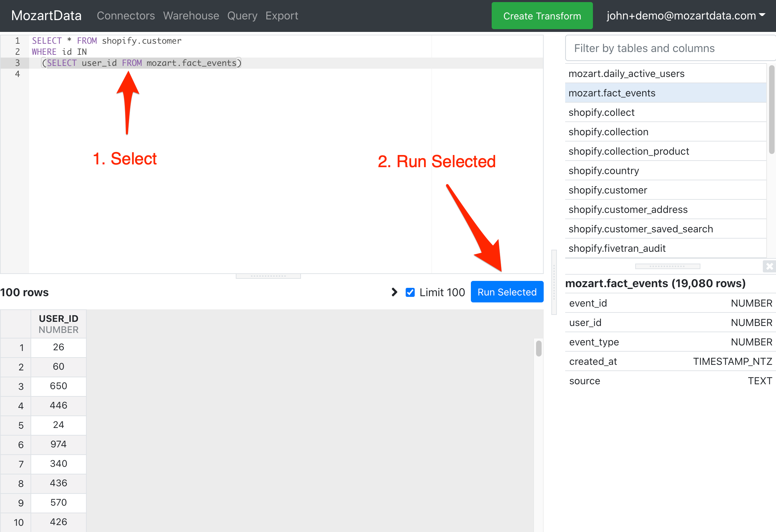
Task: Click the result cell with value 60
Action: tap(59, 367)
